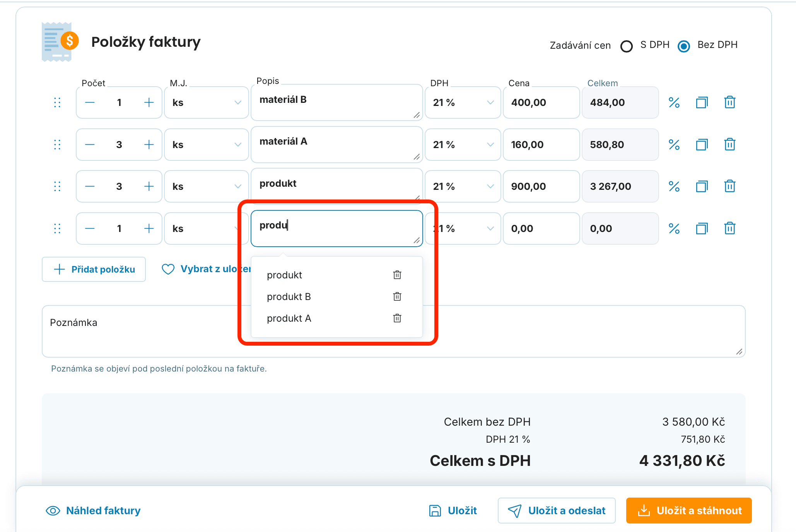The width and height of the screenshot is (796, 532).
Task: Click 'Uložit a odeslat' button
Action: (x=557, y=511)
